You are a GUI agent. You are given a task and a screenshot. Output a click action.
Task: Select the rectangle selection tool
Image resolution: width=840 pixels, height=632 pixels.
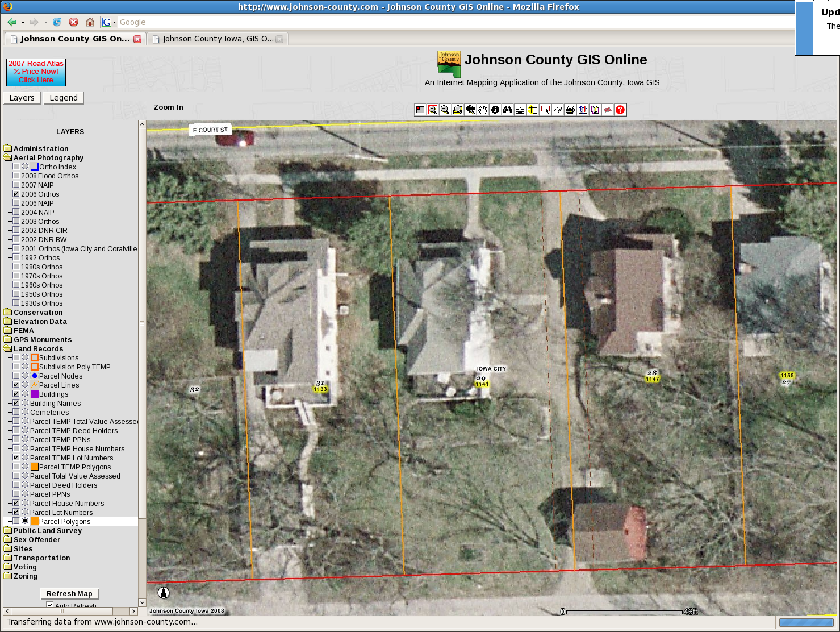point(545,110)
